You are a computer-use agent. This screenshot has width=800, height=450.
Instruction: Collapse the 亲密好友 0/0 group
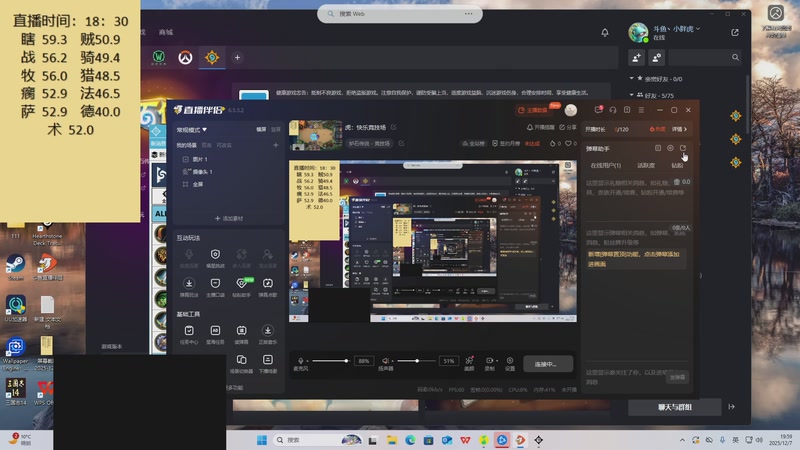(x=632, y=78)
